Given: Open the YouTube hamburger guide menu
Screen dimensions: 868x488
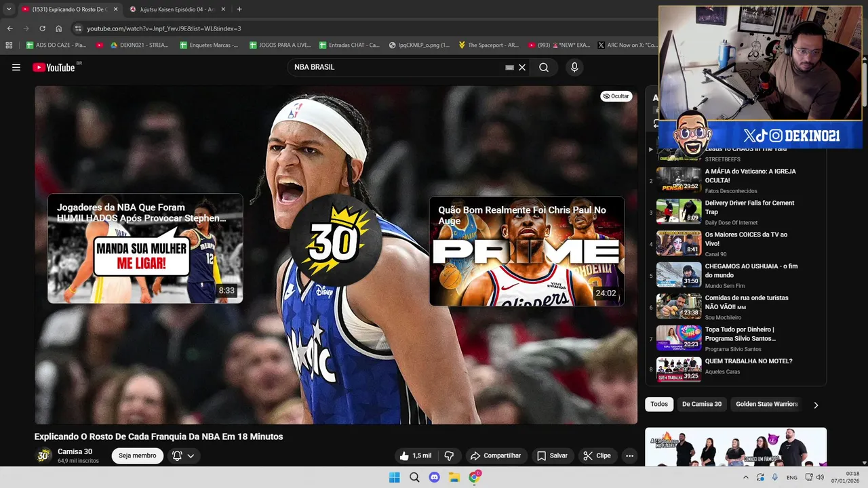Looking at the screenshot, I should (x=16, y=67).
